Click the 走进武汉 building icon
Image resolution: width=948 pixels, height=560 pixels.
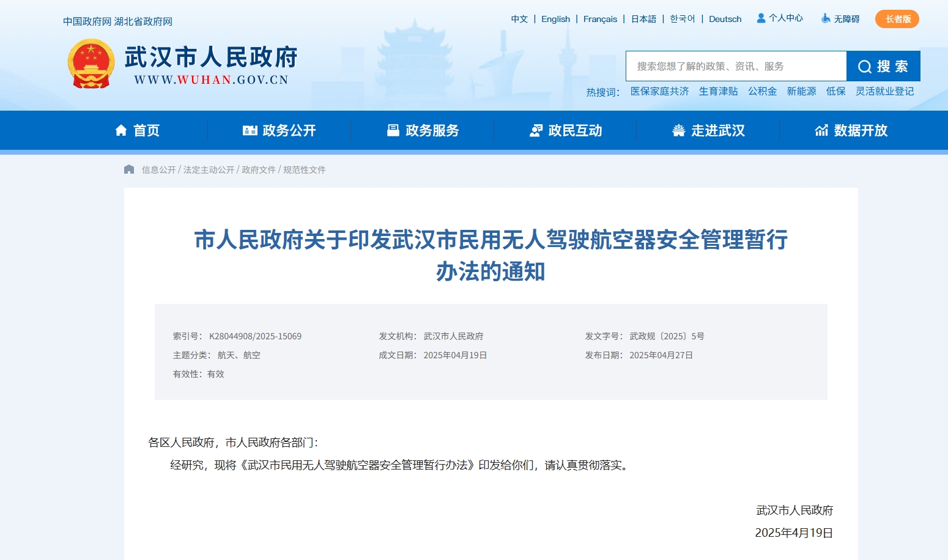point(678,130)
